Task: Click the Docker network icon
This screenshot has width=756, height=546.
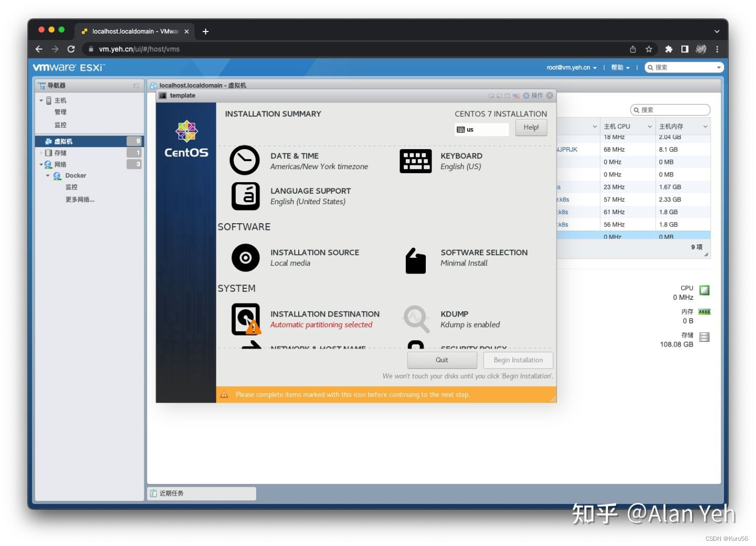Action: point(57,176)
